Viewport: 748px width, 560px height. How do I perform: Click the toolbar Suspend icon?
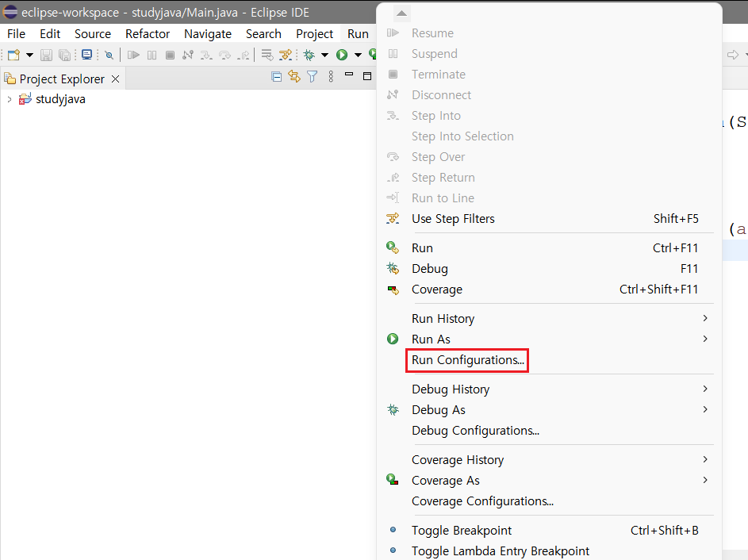click(x=152, y=56)
